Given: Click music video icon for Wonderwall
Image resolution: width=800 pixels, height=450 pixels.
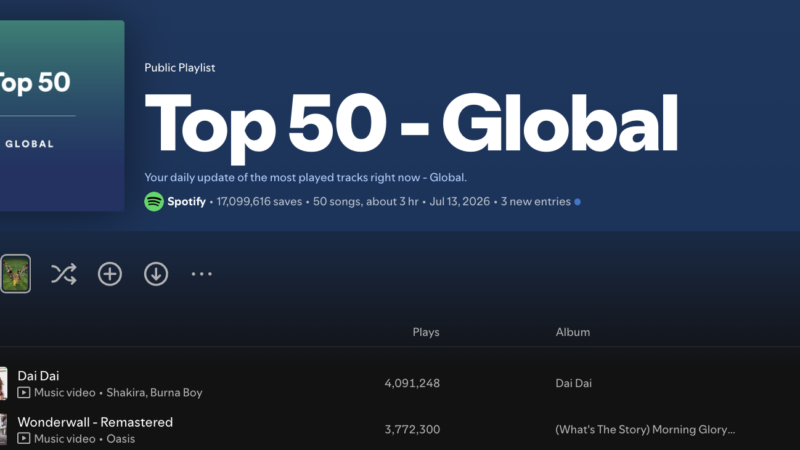Looking at the screenshot, I should [23, 438].
